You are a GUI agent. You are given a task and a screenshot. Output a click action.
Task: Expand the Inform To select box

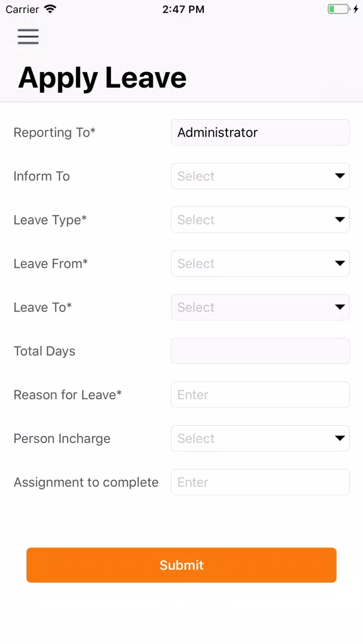coord(260,176)
